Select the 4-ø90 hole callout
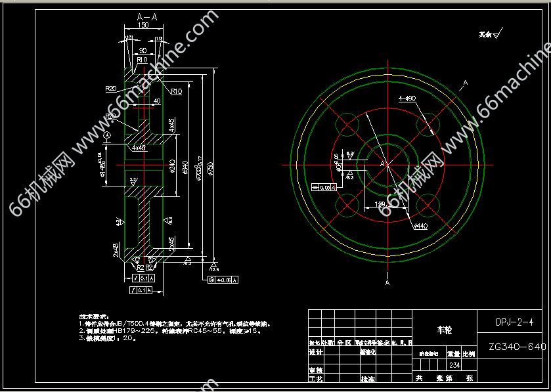The width and height of the screenshot is (551, 392). [x=407, y=98]
